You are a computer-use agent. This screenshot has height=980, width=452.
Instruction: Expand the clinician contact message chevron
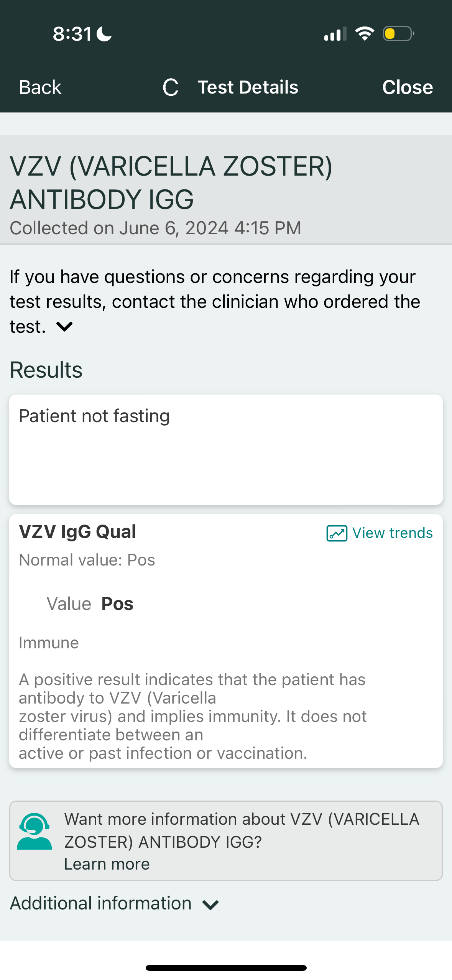coord(64,327)
